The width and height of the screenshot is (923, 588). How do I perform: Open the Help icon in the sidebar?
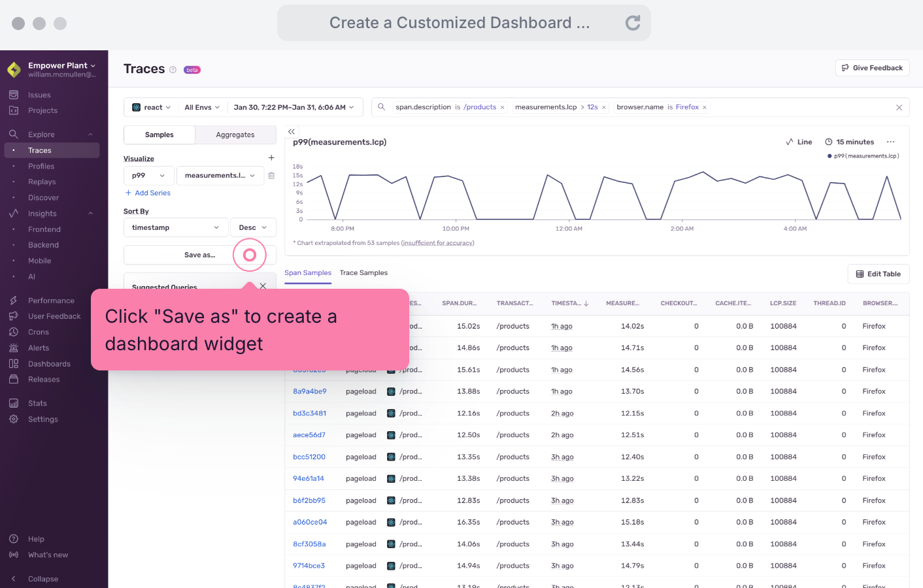click(14, 539)
